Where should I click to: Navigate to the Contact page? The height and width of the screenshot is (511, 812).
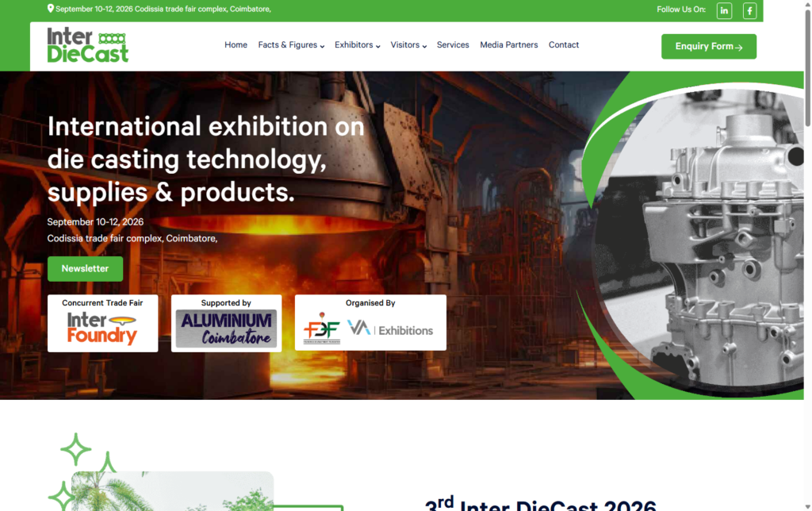[564, 45]
